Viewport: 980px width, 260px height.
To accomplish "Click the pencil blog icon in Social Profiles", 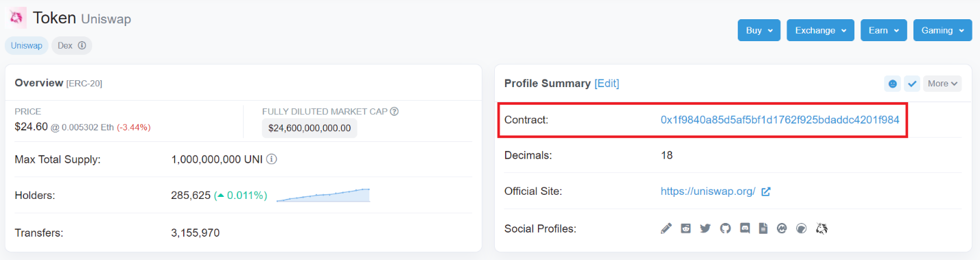I will [666, 228].
